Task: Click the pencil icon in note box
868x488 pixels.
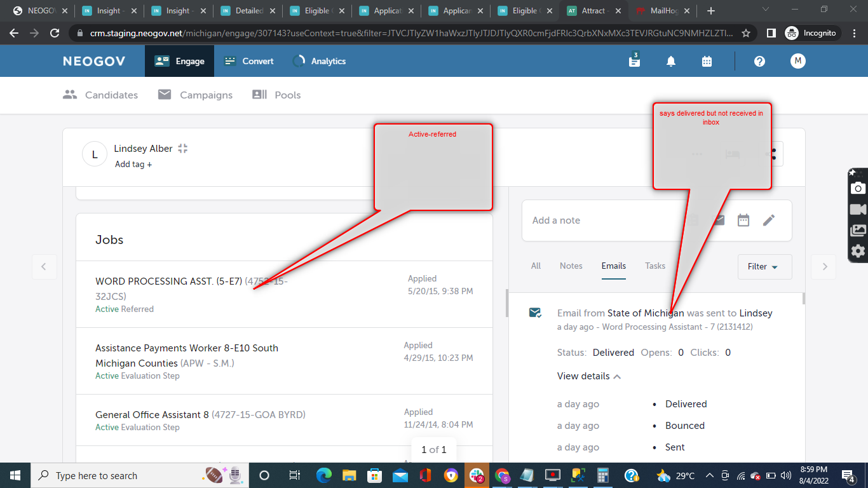Action: click(x=769, y=220)
